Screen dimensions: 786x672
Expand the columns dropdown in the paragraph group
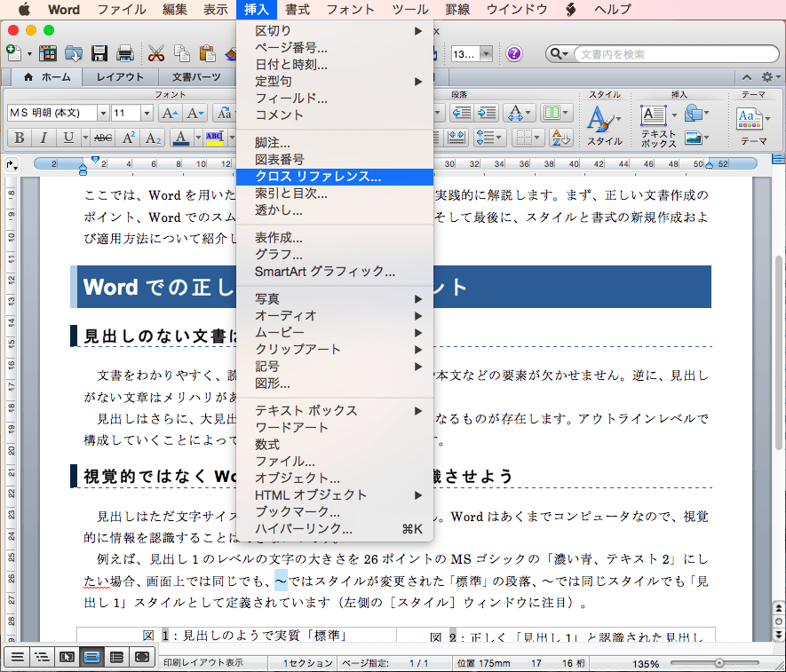point(566,113)
